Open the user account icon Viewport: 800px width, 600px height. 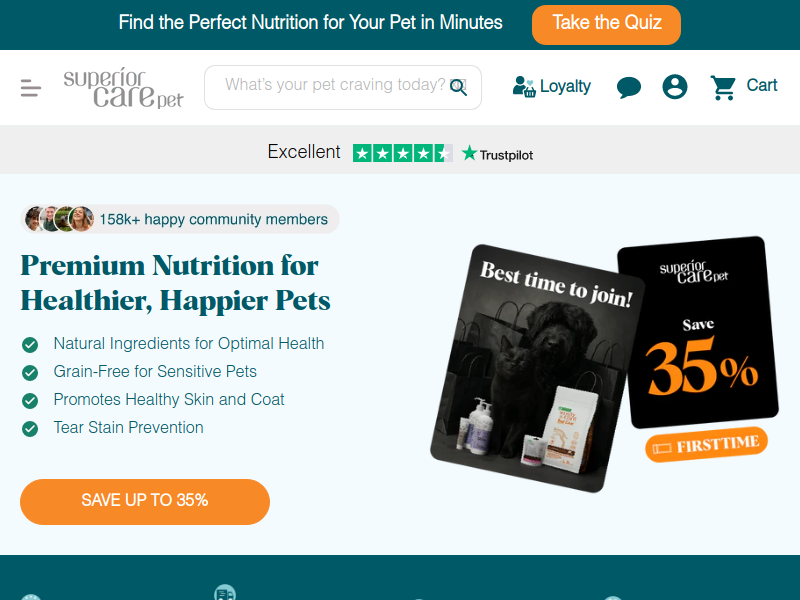(x=674, y=86)
